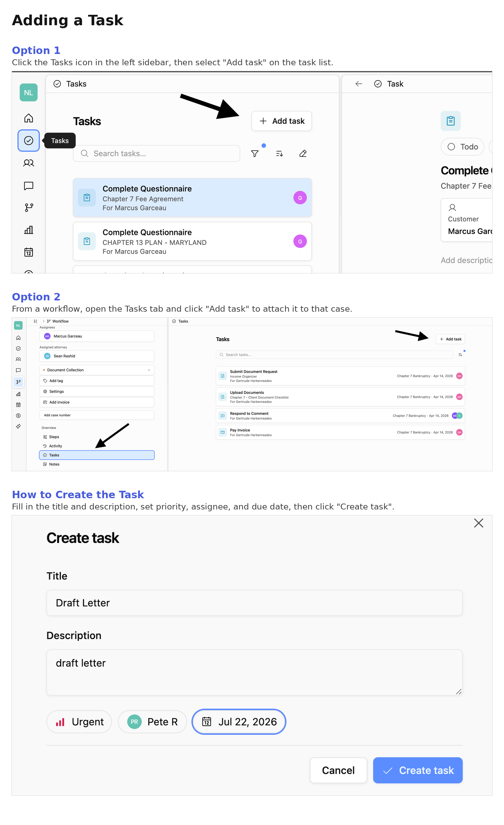Open Submit Document Request task row

click(340, 376)
